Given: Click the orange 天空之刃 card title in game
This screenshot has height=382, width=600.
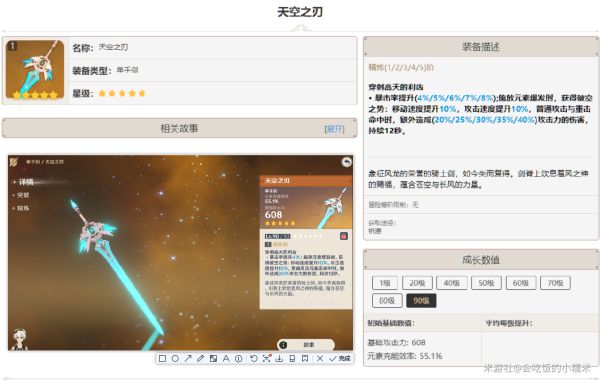Looking at the screenshot, I should click(277, 180).
